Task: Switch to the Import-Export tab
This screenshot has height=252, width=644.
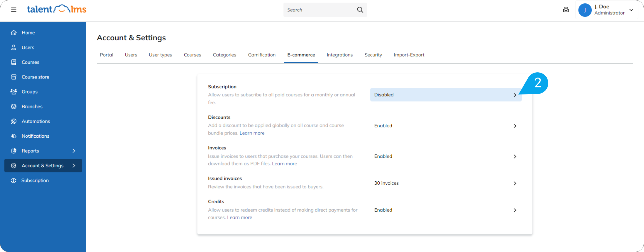Action: click(409, 55)
